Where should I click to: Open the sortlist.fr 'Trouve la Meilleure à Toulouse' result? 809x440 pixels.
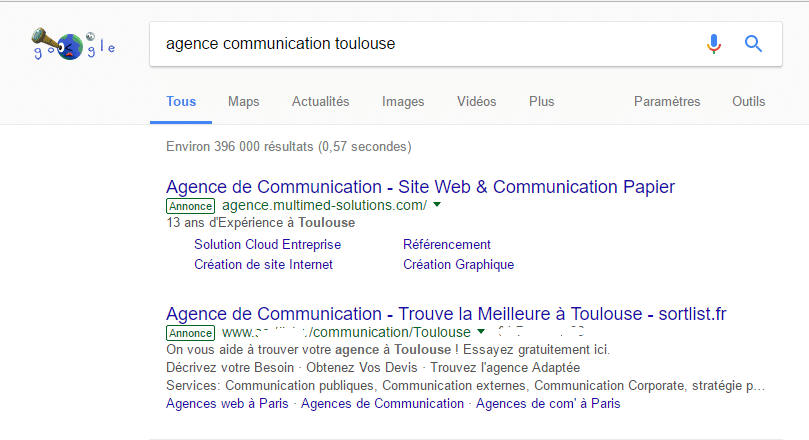pos(446,314)
